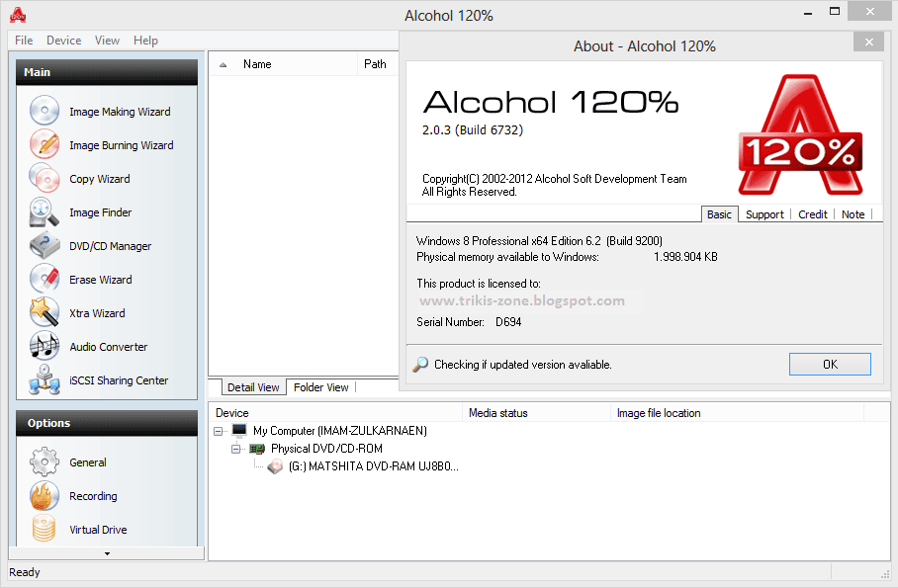Open the File menu

(x=24, y=41)
